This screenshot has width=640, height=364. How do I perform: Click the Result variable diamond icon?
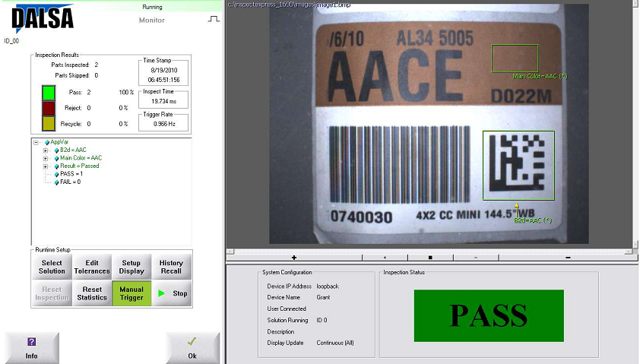(x=57, y=166)
